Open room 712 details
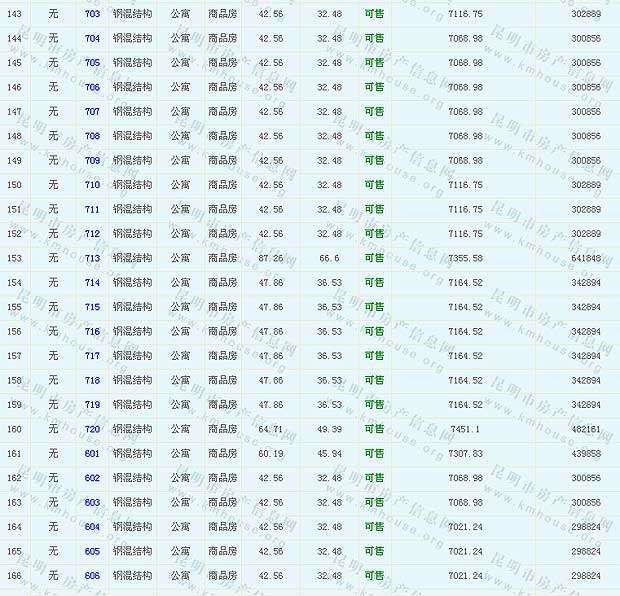Image resolution: width=620 pixels, height=596 pixels. point(92,234)
